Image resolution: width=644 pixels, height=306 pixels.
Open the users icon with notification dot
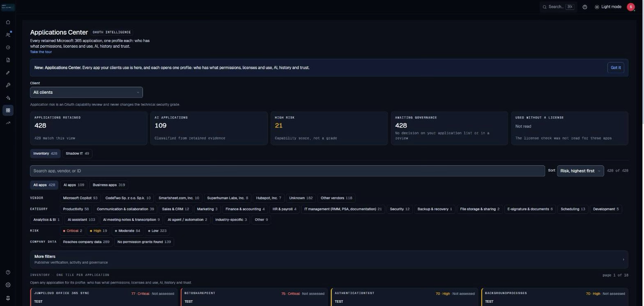pyautogui.click(x=8, y=35)
